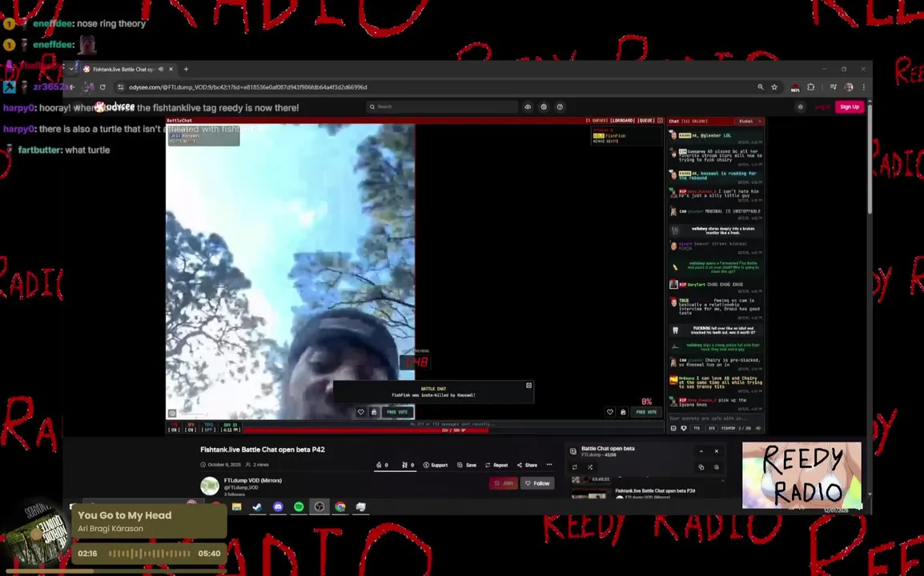Click lock icon beside right FREE VOTE
The width and height of the screenshot is (924, 576).
(623, 412)
